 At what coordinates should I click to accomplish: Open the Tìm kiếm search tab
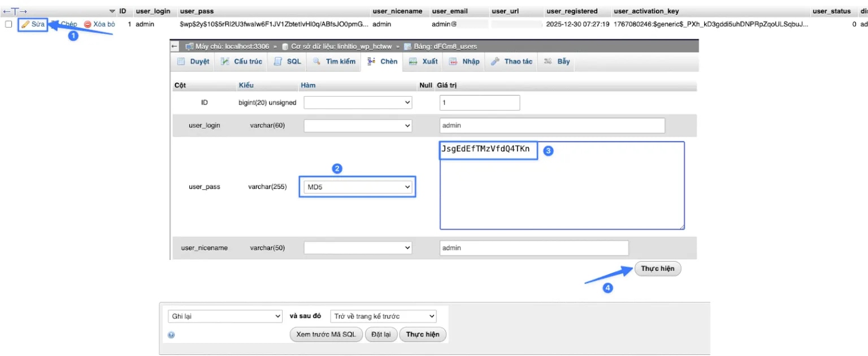click(334, 62)
